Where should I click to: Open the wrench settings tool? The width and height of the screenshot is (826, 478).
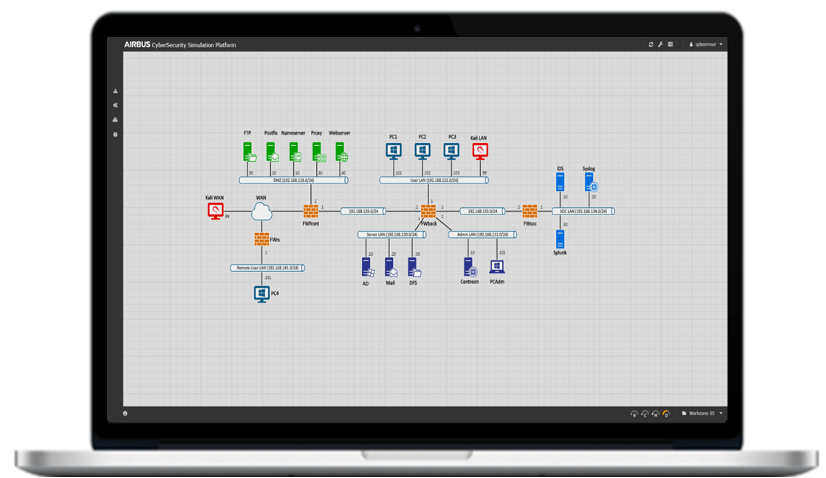coord(660,45)
